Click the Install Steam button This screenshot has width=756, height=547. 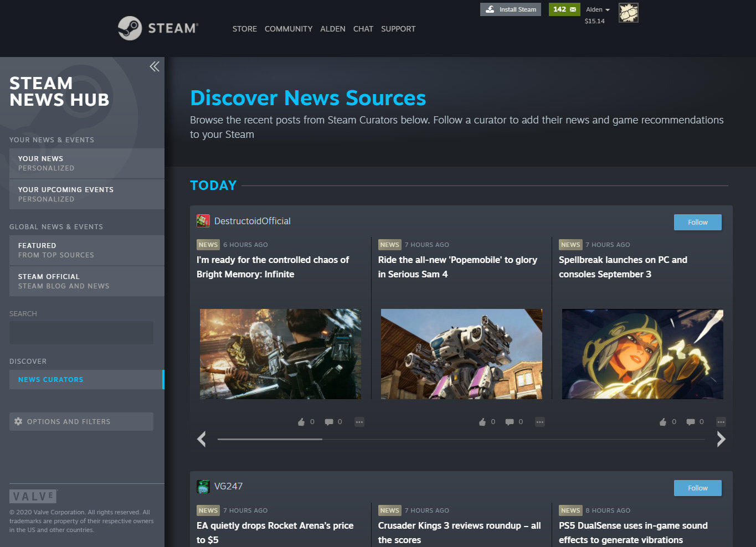click(x=510, y=9)
